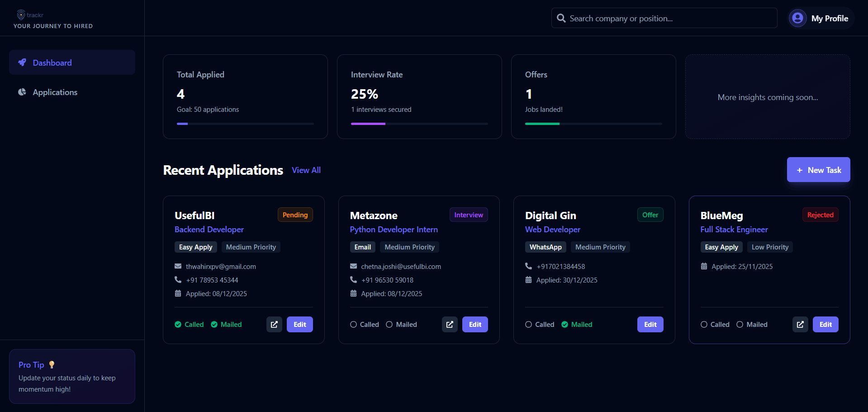Click the New Task button
The image size is (868, 412).
818,169
